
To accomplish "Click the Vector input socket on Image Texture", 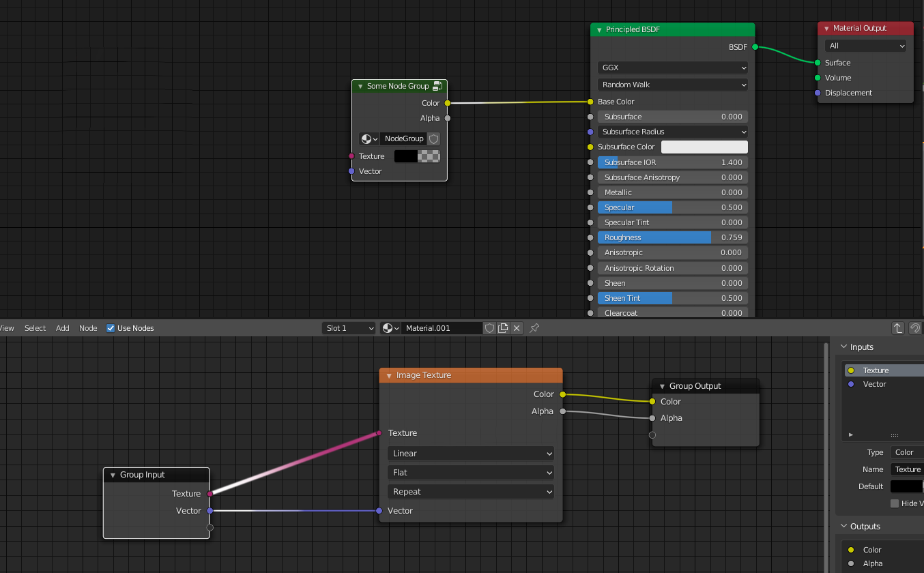I will pyautogui.click(x=379, y=510).
